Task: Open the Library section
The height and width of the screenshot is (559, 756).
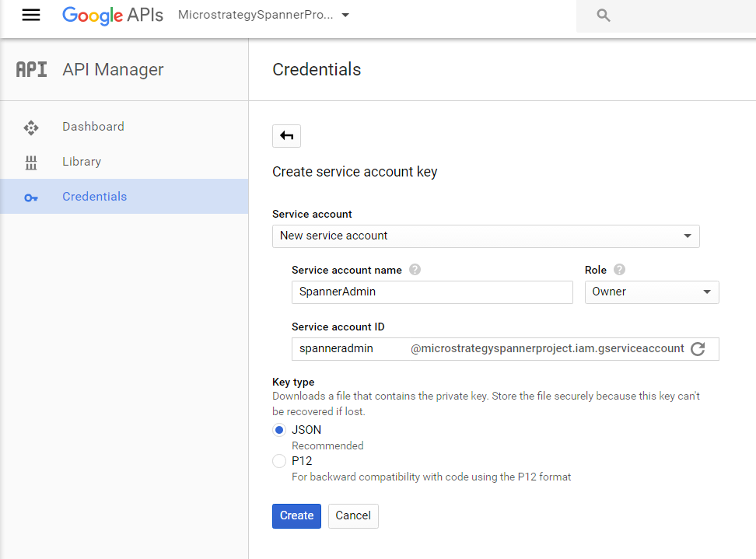Action: [81, 162]
